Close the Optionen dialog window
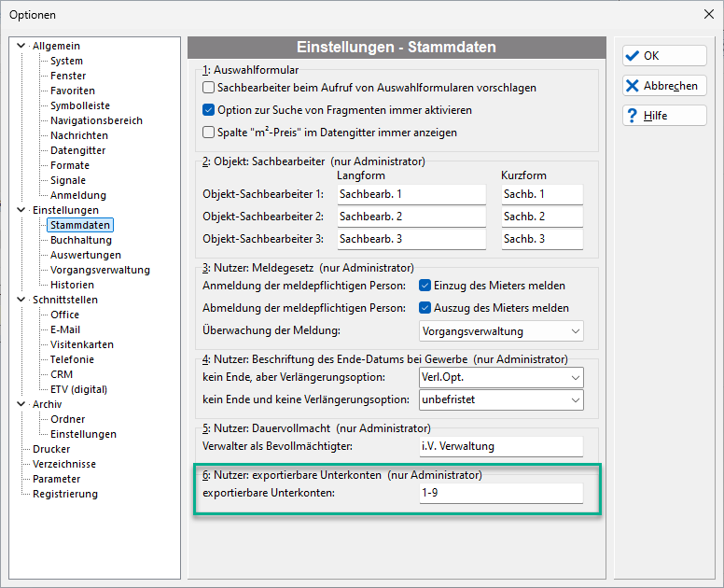 [709, 14]
